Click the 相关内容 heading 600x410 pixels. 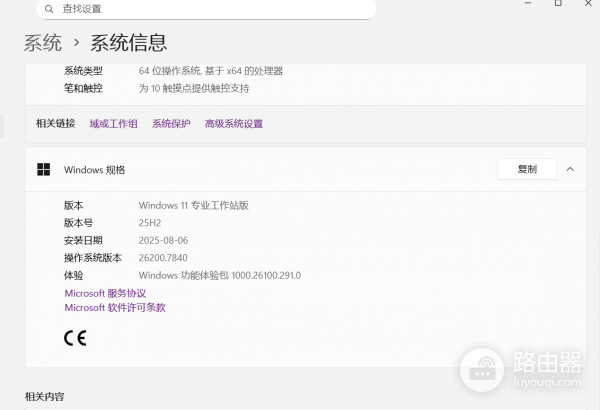click(44, 397)
